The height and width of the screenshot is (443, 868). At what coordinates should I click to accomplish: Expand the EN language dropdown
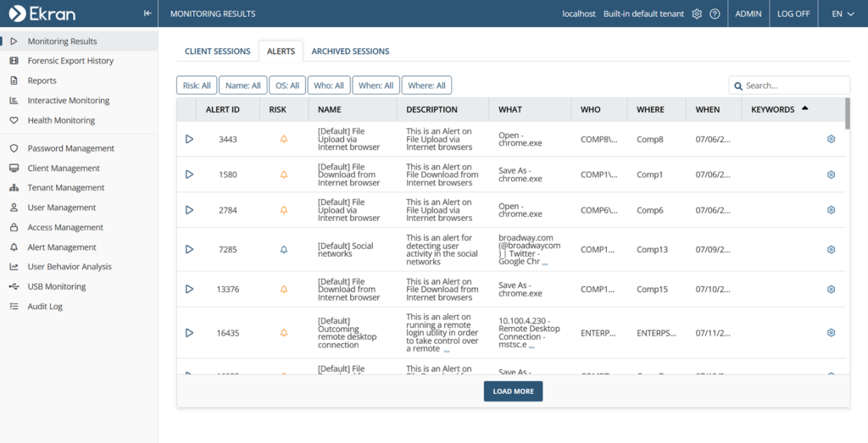coord(843,14)
